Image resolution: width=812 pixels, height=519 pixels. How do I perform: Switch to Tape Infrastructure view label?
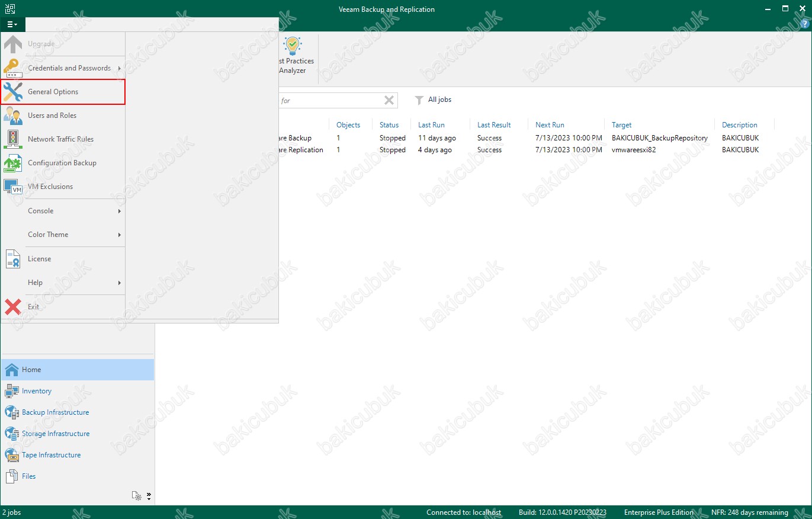(x=52, y=455)
